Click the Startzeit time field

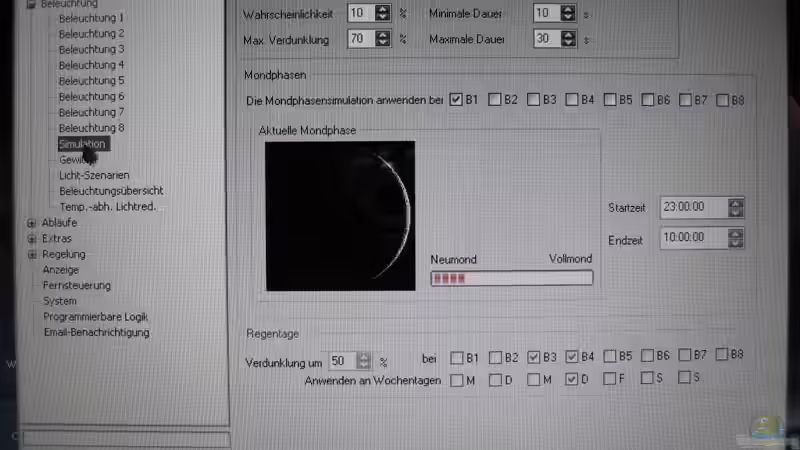click(x=694, y=207)
